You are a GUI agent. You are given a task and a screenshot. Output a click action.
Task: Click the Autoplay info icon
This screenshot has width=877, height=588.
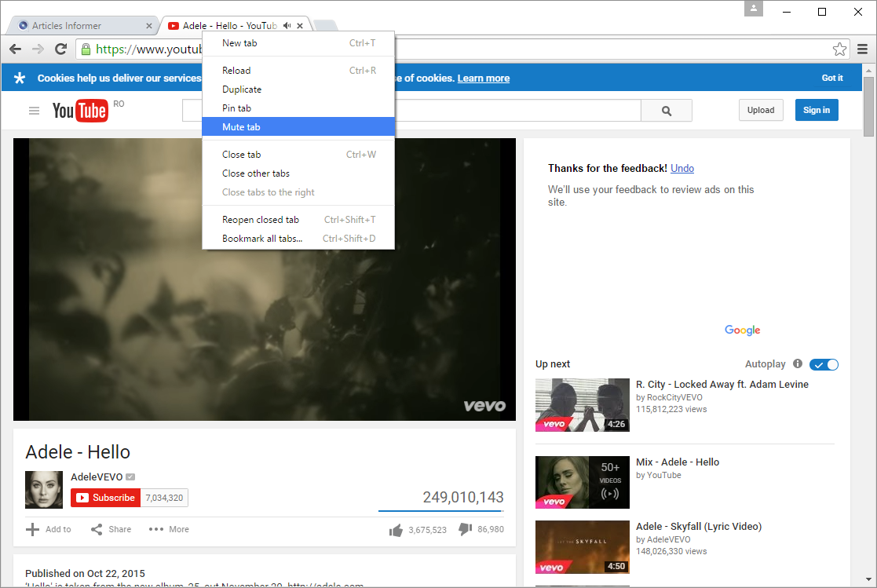[x=798, y=363]
